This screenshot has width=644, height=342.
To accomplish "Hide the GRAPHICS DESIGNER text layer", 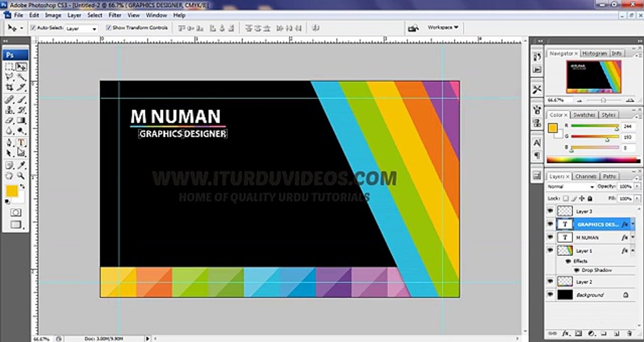I will coord(551,224).
